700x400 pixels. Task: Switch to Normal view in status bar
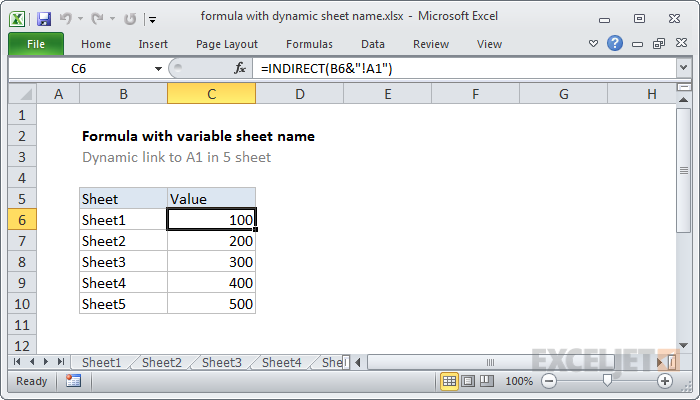click(450, 381)
